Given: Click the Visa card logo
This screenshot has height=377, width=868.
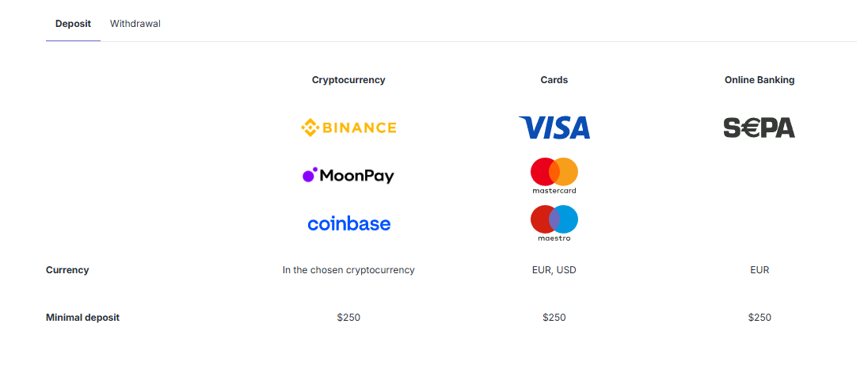Looking at the screenshot, I should click(554, 128).
